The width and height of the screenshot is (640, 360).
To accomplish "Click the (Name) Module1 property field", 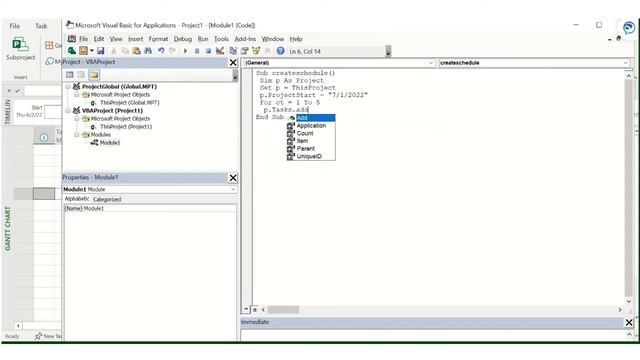I will pos(150,209).
